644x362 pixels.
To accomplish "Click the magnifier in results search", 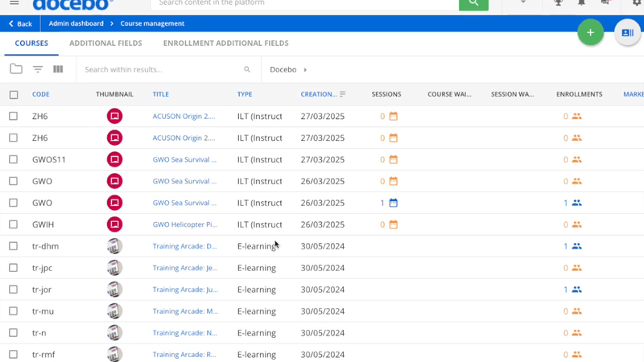I will coord(247,69).
